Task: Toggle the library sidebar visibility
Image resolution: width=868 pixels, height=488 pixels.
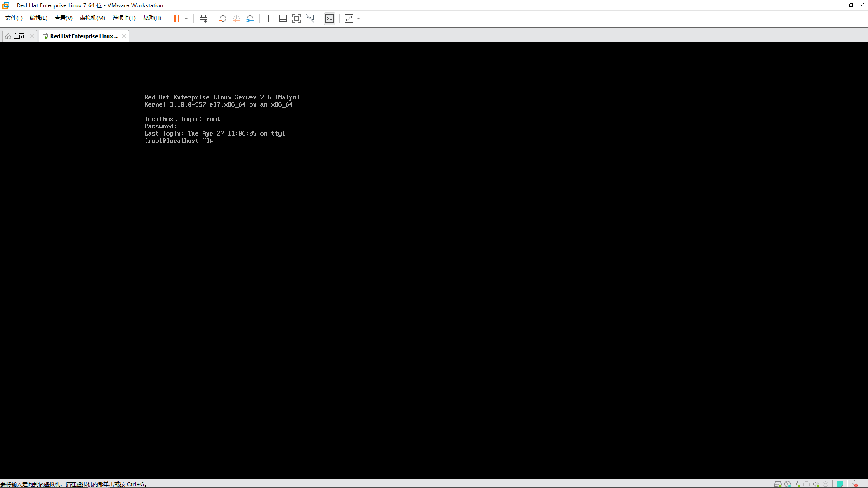Action: (269, 19)
